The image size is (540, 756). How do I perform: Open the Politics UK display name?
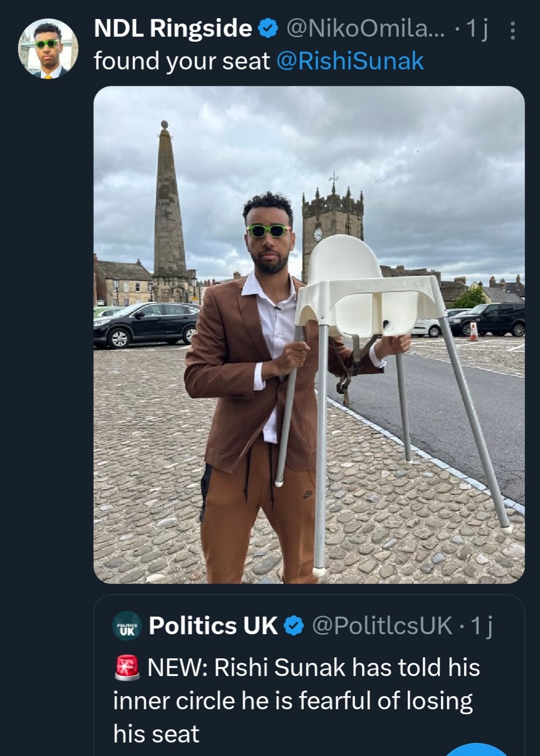click(213, 626)
